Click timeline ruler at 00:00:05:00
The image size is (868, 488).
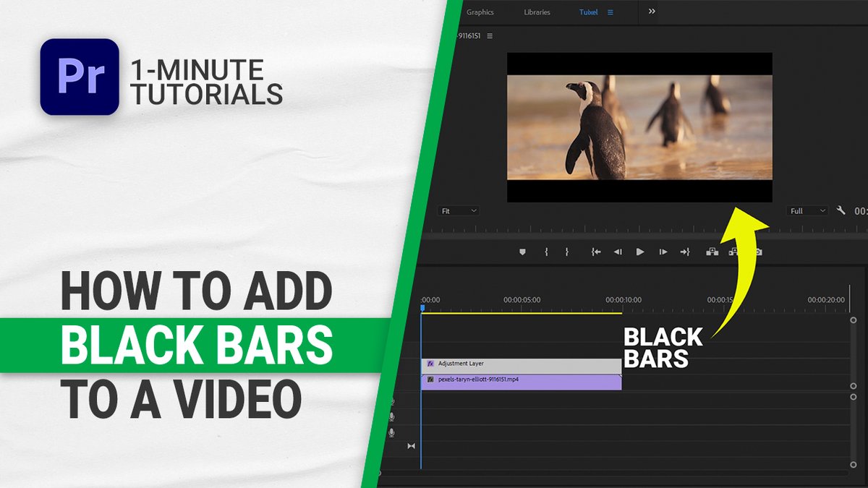coord(522,300)
